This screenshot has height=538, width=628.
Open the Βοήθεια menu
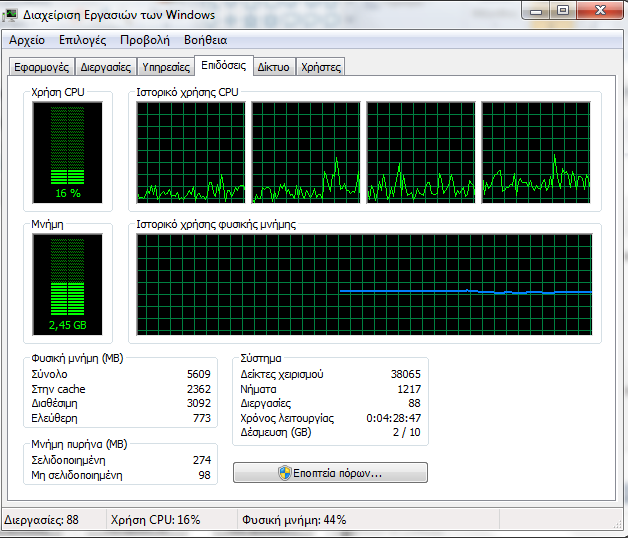[x=205, y=40]
